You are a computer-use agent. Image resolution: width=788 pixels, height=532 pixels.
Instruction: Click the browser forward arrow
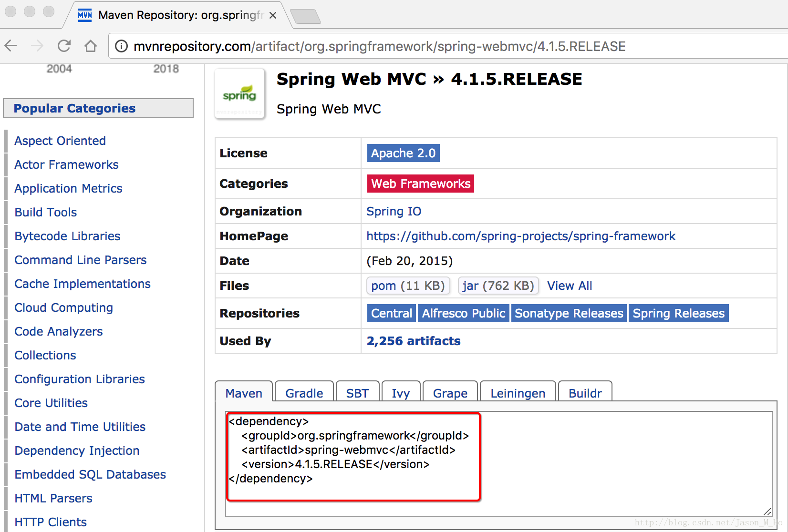(37, 46)
